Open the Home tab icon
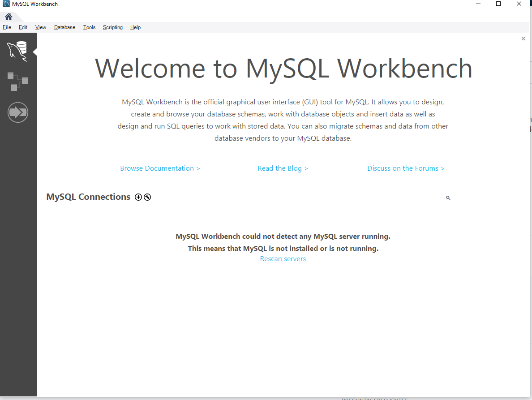Viewport: 532px width, 400px height. [9, 16]
